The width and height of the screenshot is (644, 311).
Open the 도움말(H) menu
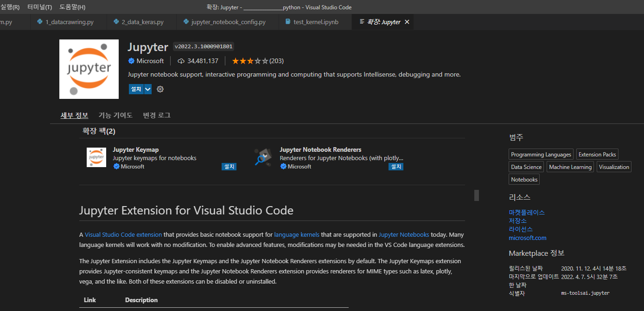pyautogui.click(x=72, y=7)
